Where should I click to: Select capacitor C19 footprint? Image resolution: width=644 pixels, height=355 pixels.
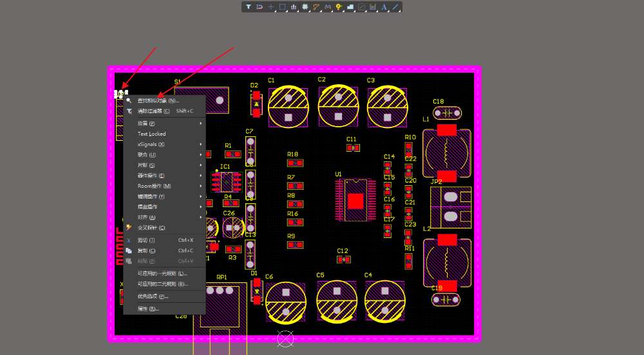(x=446, y=300)
